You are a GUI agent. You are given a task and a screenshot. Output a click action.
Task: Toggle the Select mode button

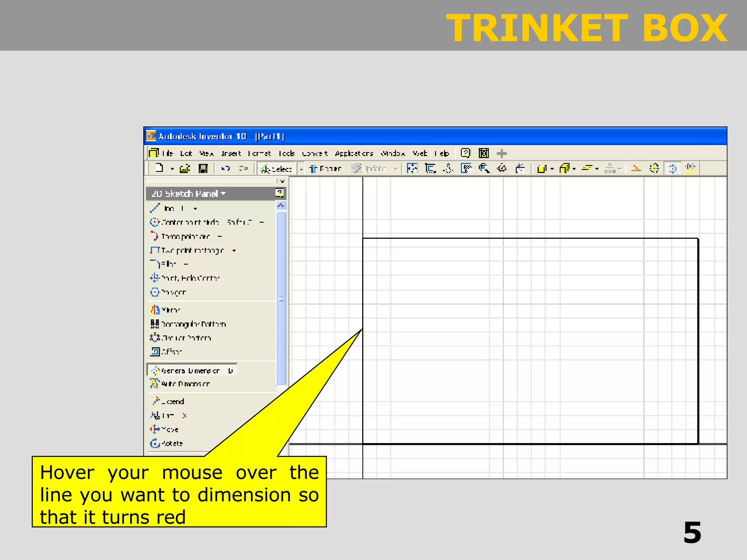click(276, 168)
